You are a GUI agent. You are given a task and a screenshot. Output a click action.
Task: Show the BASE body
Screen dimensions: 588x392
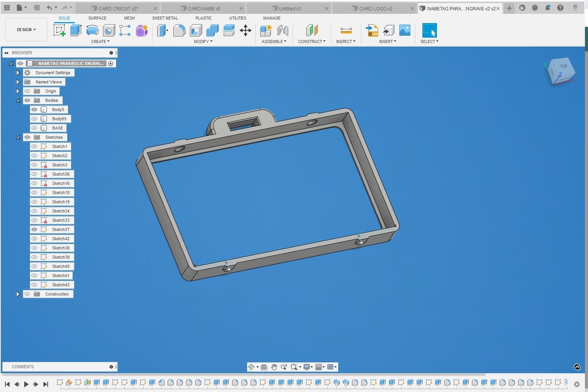[x=34, y=128]
